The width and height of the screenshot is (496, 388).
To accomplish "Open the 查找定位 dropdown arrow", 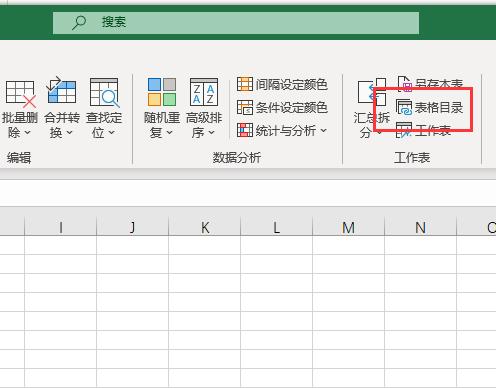I will pyautogui.click(x=112, y=133).
